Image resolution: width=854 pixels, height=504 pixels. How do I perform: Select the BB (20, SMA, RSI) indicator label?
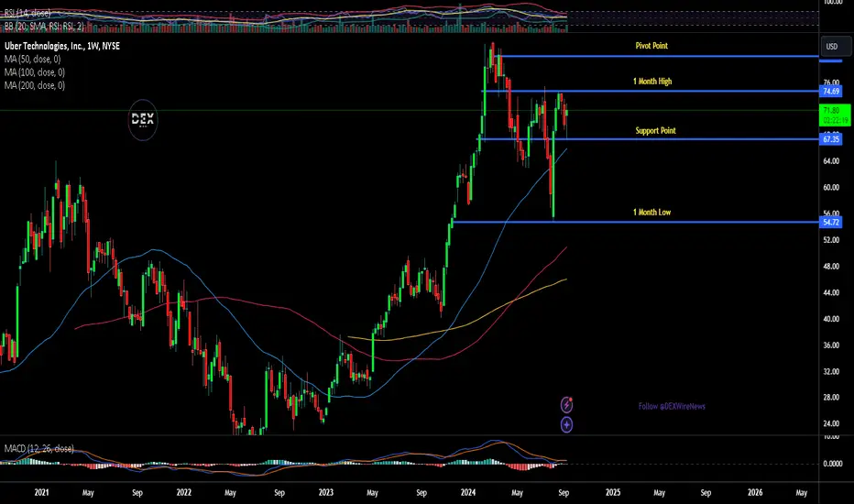point(44,26)
